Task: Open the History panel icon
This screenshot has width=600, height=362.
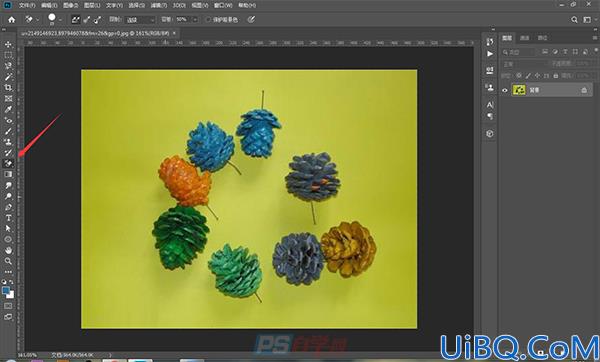Action: (x=490, y=42)
